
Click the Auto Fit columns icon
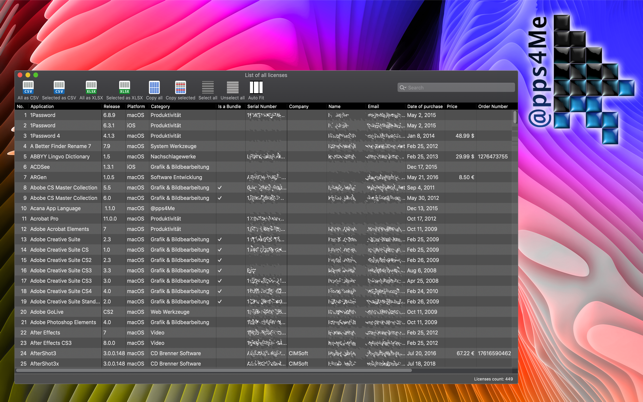click(256, 87)
